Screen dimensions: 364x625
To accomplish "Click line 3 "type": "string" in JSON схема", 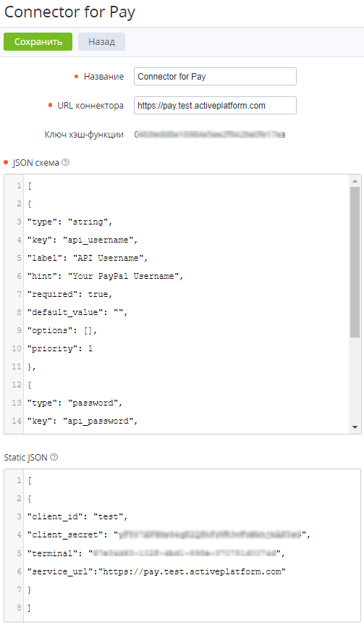I will coord(69,222).
